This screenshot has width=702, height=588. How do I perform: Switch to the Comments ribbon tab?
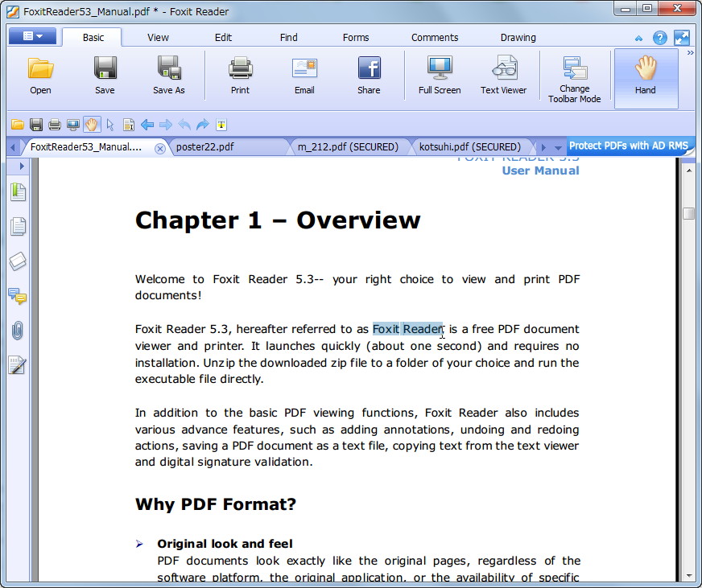435,38
